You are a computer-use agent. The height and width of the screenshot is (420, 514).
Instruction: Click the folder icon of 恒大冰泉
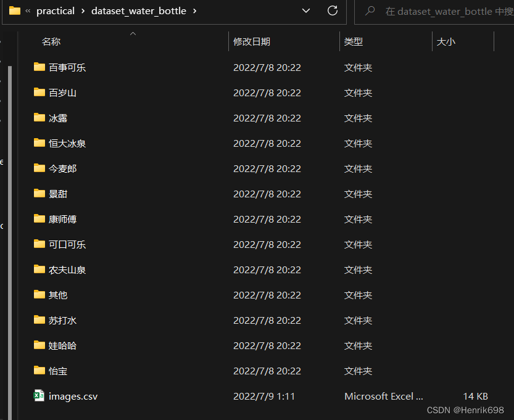[x=39, y=142]
